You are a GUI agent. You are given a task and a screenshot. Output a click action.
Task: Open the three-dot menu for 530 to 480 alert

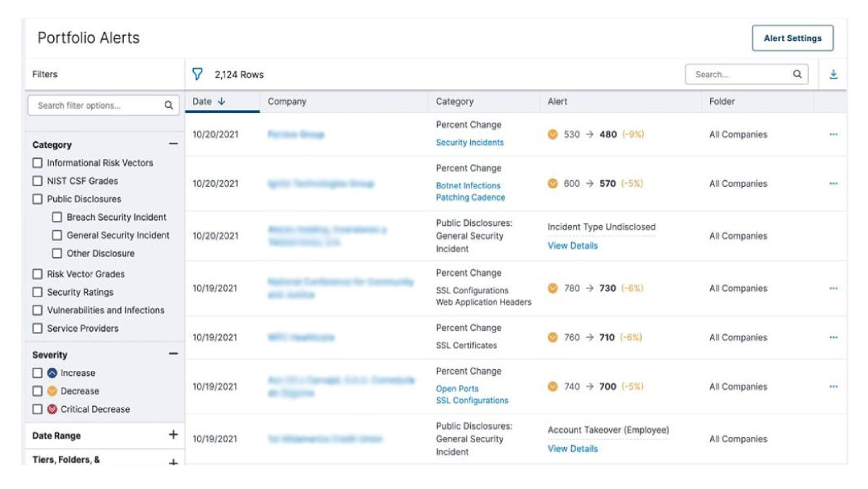point(833,135)
